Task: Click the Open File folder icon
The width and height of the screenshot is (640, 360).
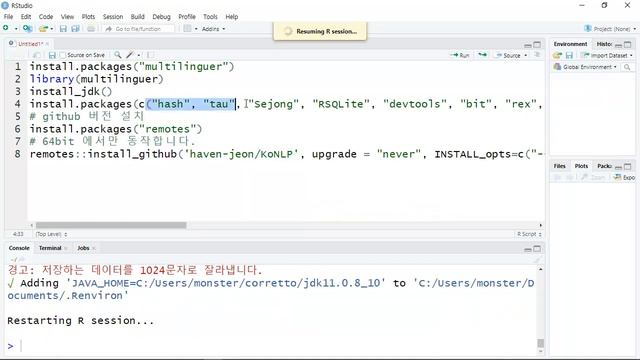Action: point(43,29)
